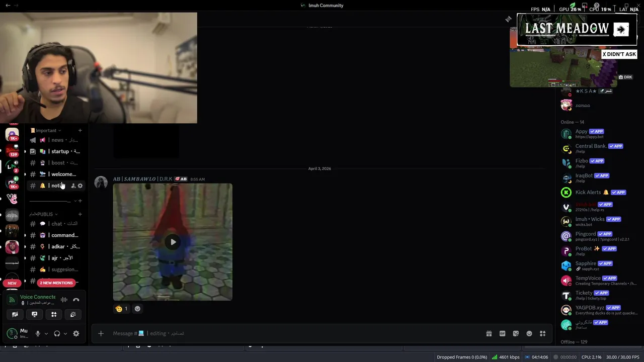Add channel to the dashed-line separator category

tap(79, 201)
